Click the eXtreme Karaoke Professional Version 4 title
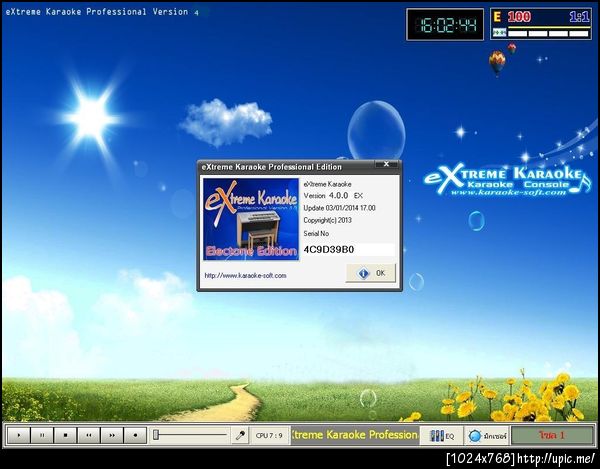The image size is (600, 469). 102,12
